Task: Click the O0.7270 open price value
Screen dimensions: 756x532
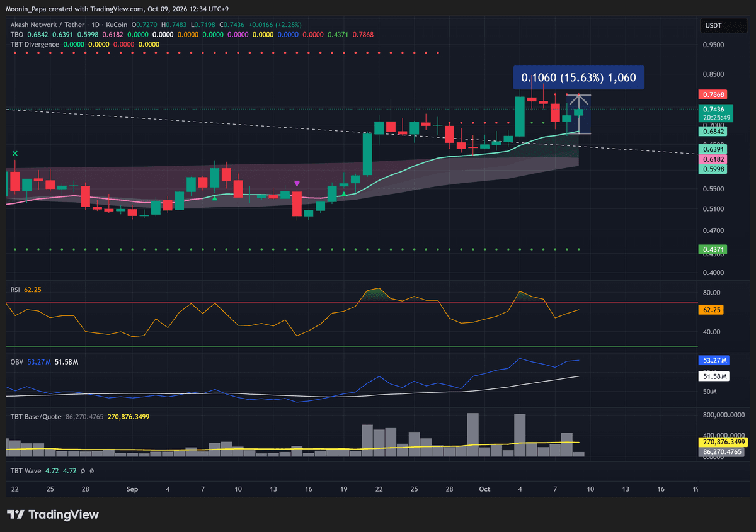Action: click(144, 24)
